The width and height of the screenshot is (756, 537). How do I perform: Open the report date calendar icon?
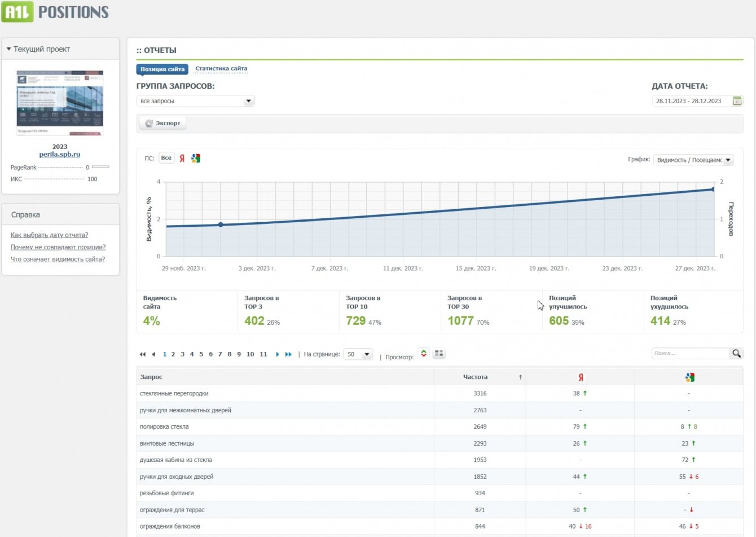(x=737, y=101)
